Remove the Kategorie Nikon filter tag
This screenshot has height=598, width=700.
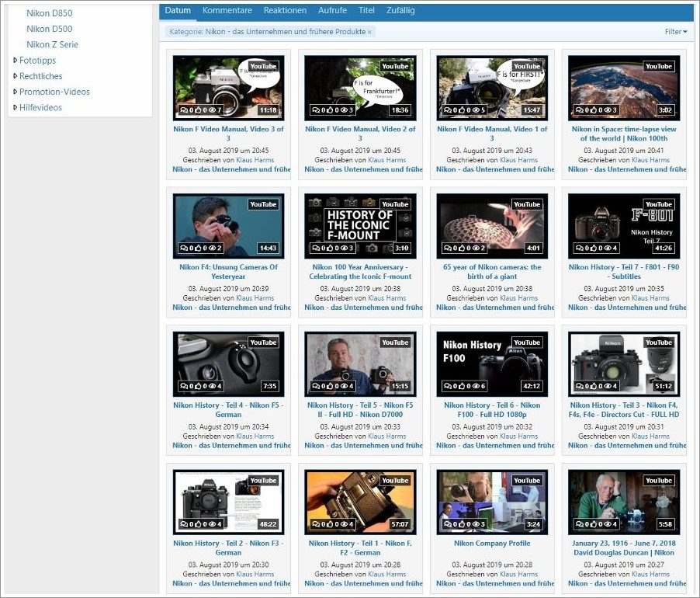click(369, 32)
